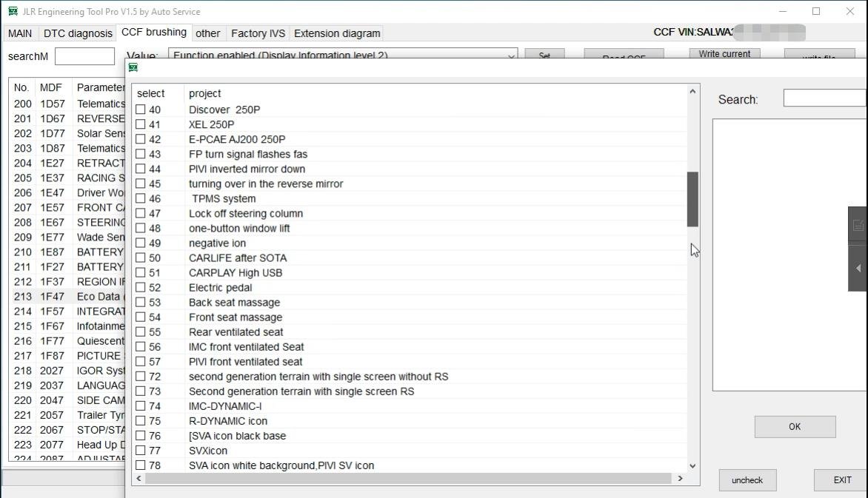Check item 40 Discover 250P
Image resolution: width=868 pixels, height=498 pixels.
141,110
